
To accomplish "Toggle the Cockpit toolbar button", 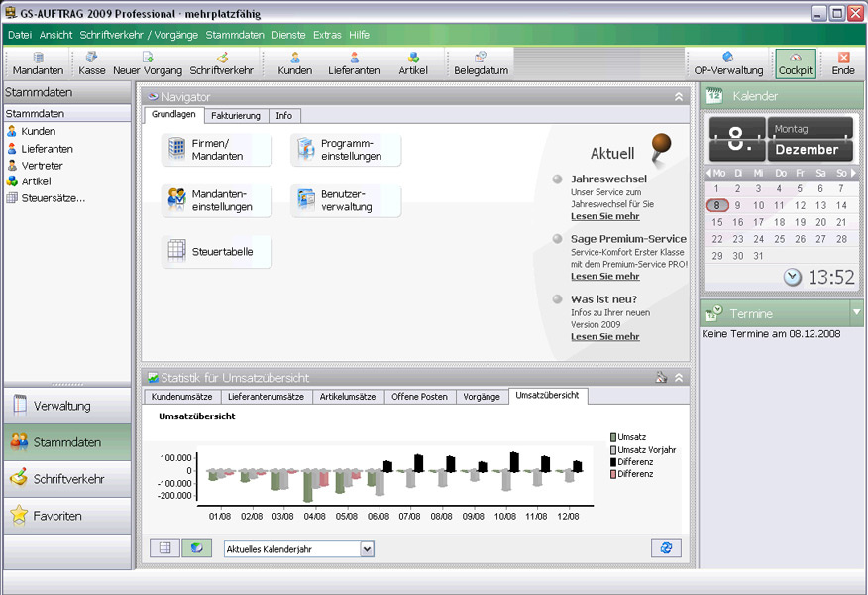I will click(x=796, y=63).
